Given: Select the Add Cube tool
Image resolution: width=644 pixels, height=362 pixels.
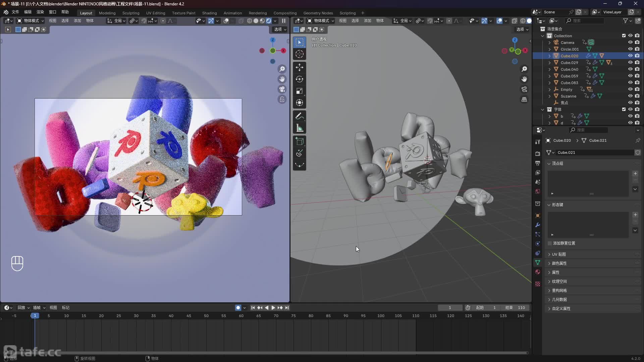Looking at the screenshot, I should pos(300,141).
